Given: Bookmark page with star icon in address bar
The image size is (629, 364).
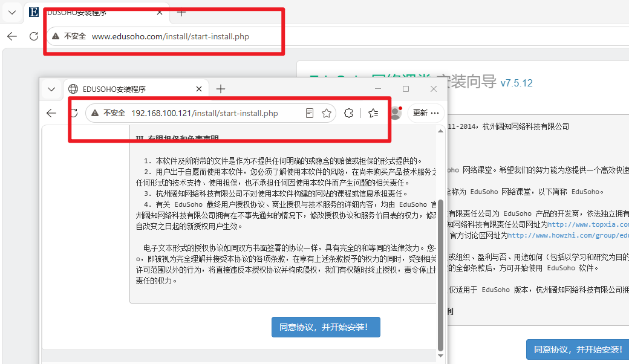Looking at the screenshot, I should coord(327,114).
